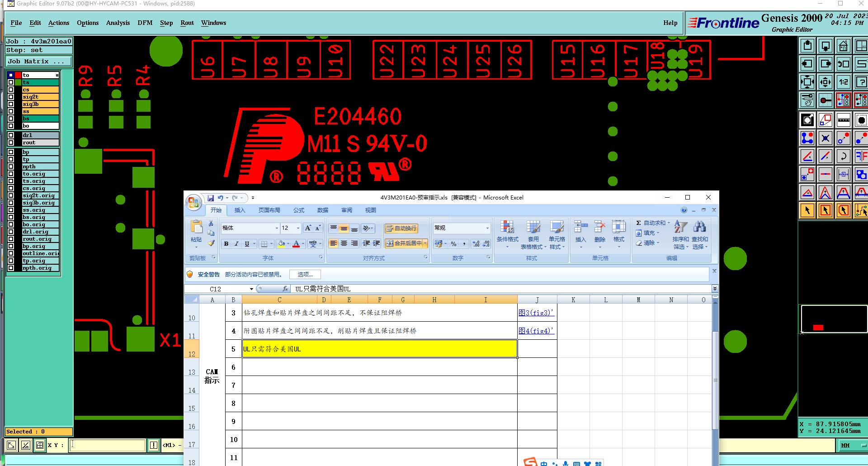Click the Excel Format Painter brush icon
Image resolution: width=868 pixels, height=466 pixels.
tap(211, 243)
